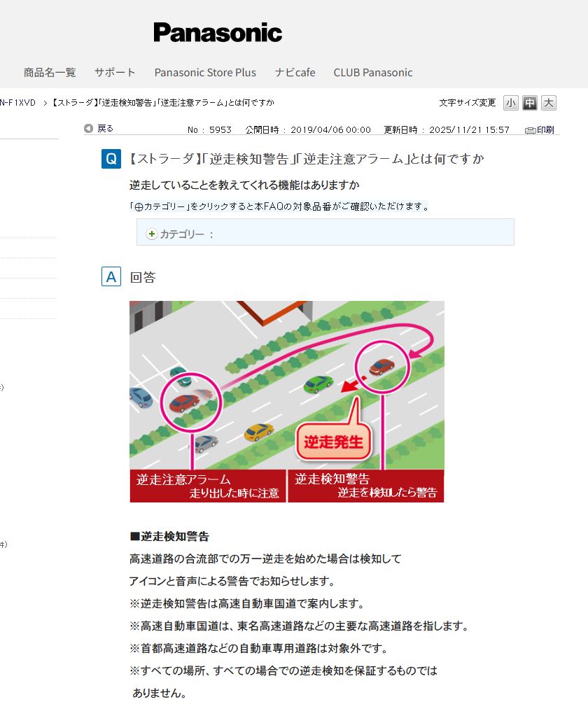Click the 戻る back link text
This screenshot has height=718, width=588.
click(105, 129)
